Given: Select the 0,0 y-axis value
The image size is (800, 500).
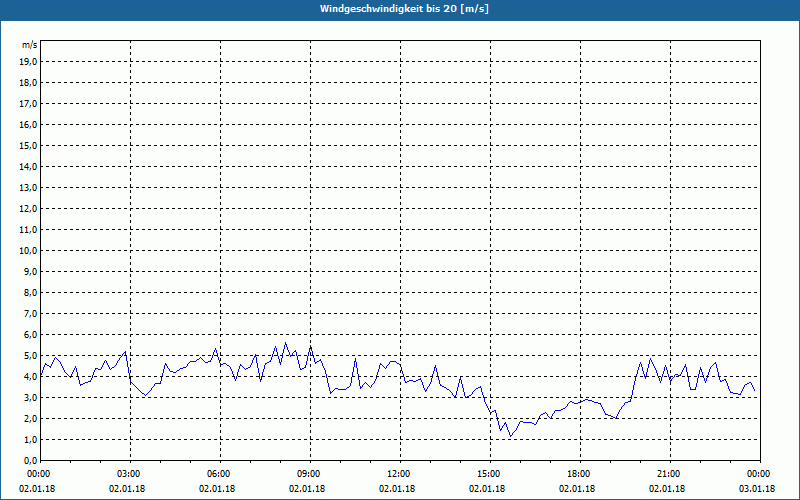Looking at the screenshot, I should 30,460.
